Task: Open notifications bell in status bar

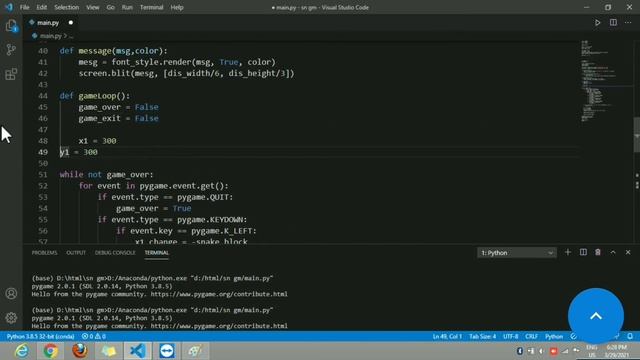Action: pos(630,336)
